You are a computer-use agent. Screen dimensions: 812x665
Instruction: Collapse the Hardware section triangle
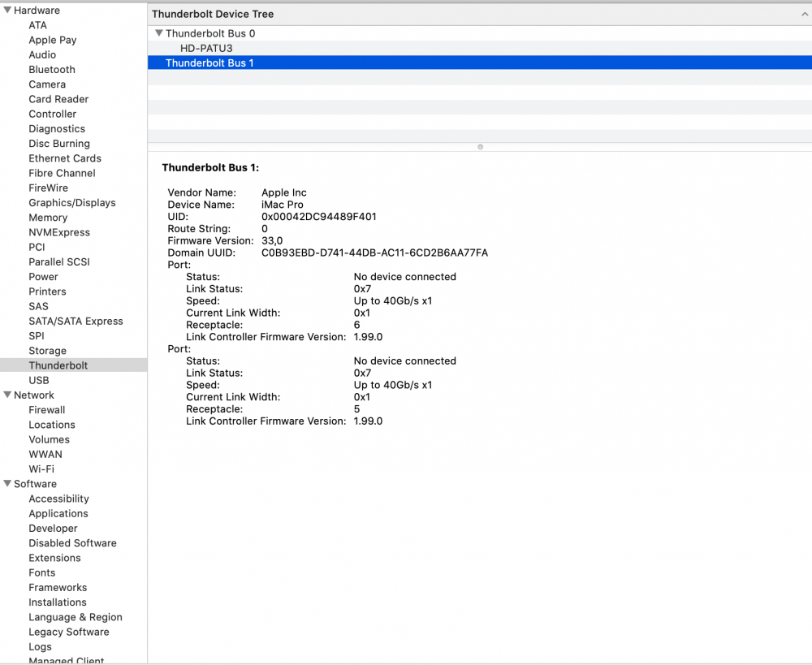point(7,10)
